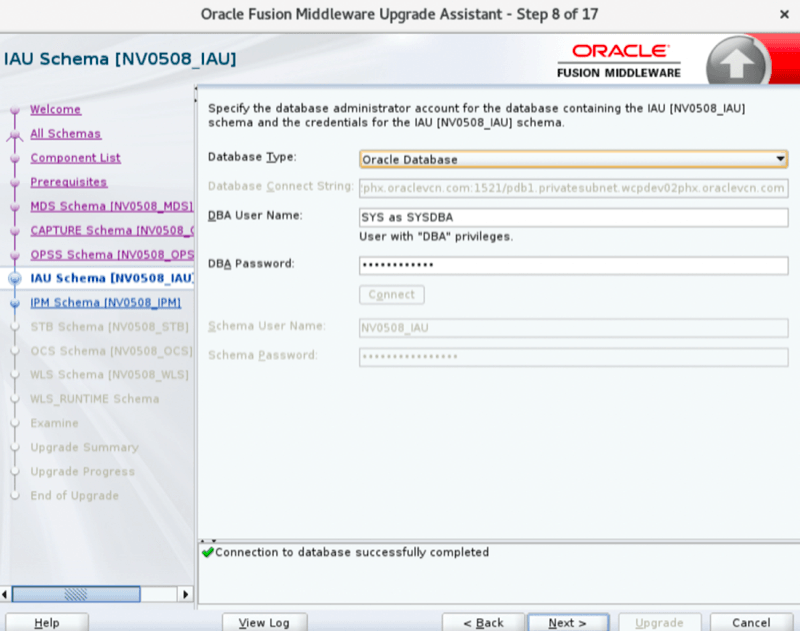This screenshot has width=800, height=631.
Task: Click OCS Schema [NV0508_OCS] step
Action: pyautogui.click(x=111, y=351)
